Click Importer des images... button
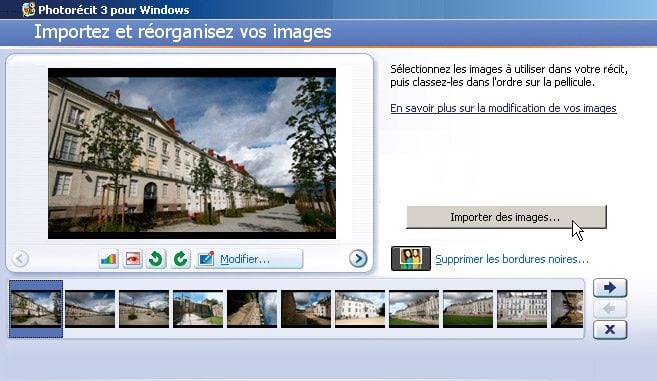 pyautogui.click(x=506, y=217)
